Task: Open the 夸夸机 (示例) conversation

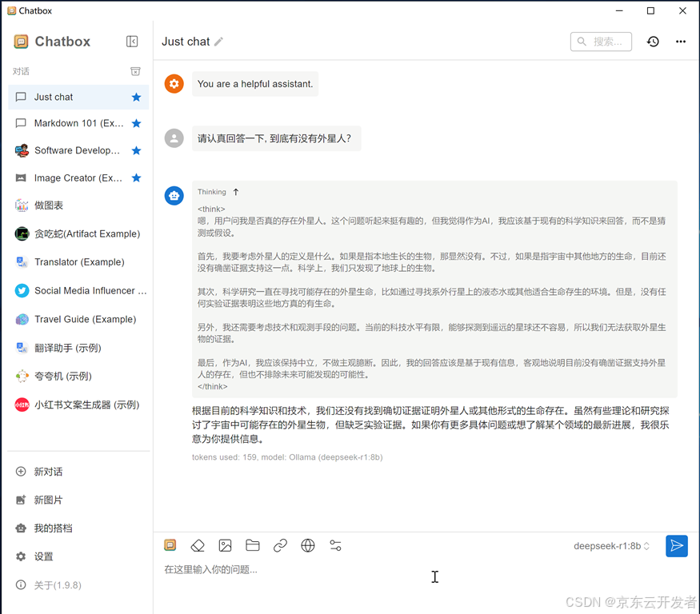Action: [78, 377]
